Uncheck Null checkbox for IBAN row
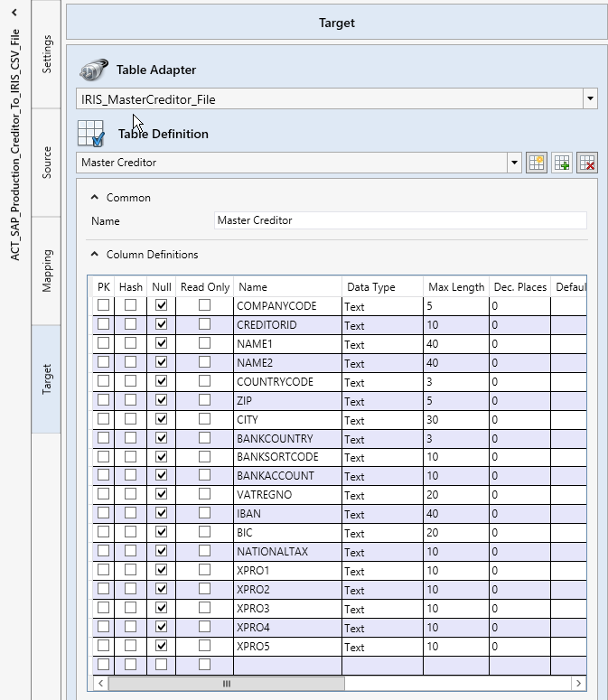 coord(162,513)
